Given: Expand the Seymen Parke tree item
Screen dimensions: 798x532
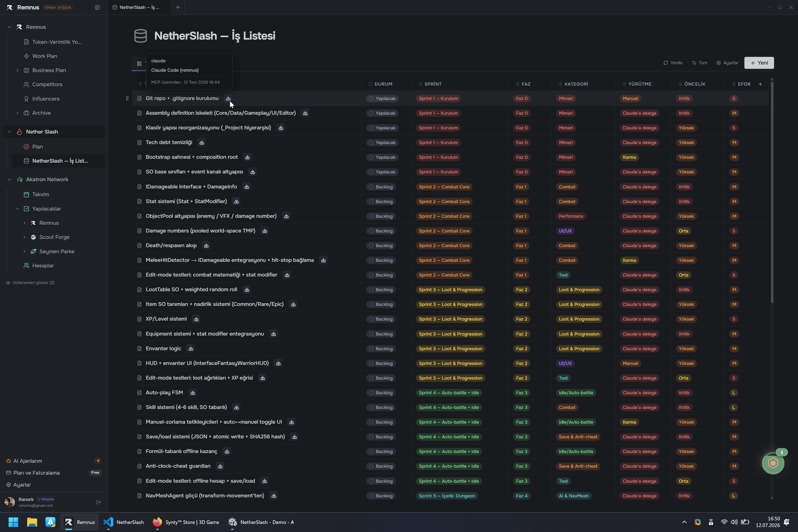Looking at the screenshot, I should tap(24, 251).
